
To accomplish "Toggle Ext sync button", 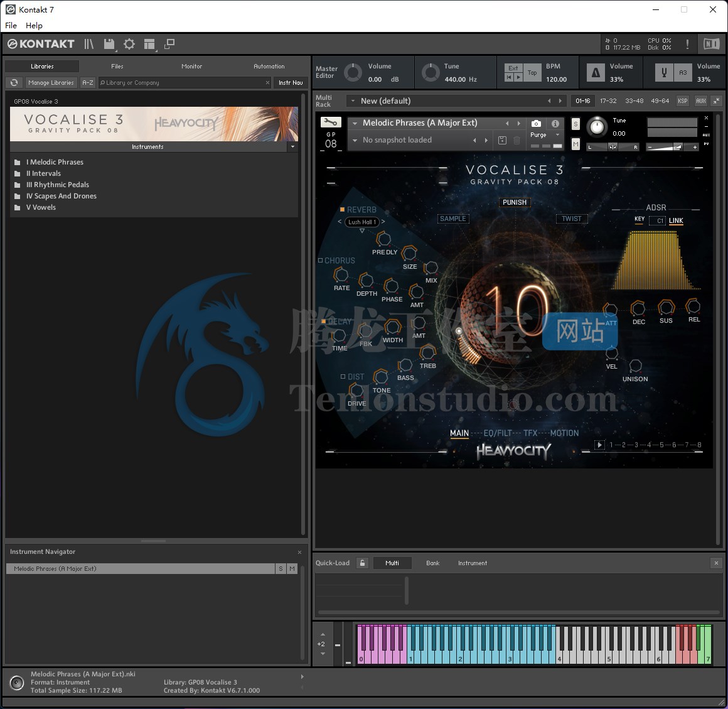I will [x=513, y=68].
